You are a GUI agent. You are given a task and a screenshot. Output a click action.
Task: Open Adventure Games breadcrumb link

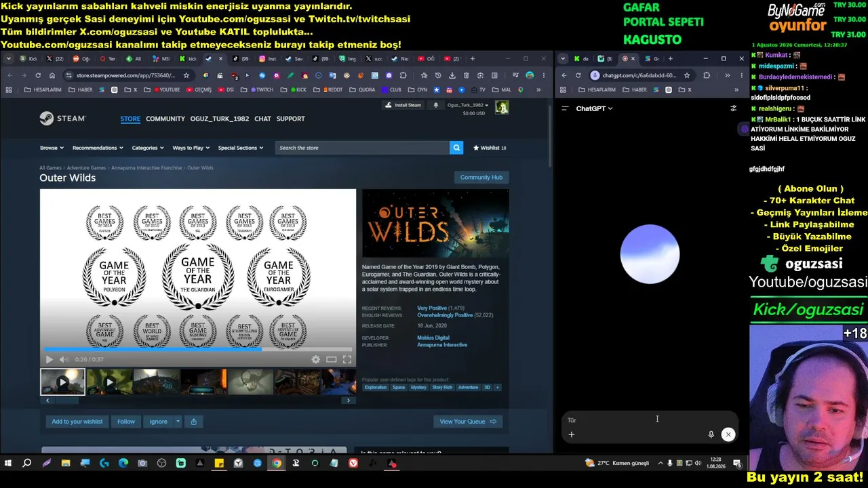(x=86, y=167)
